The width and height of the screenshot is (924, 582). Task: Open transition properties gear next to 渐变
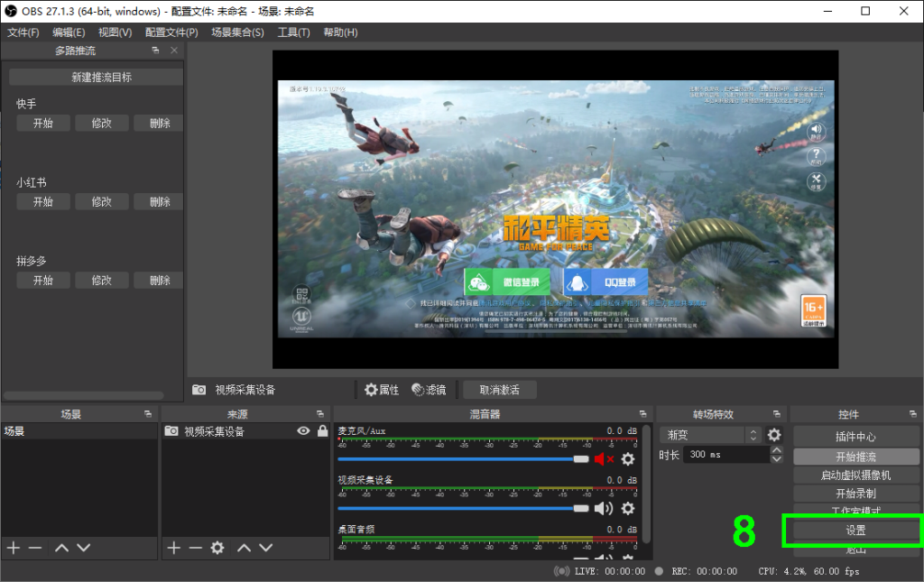(773, 435)
